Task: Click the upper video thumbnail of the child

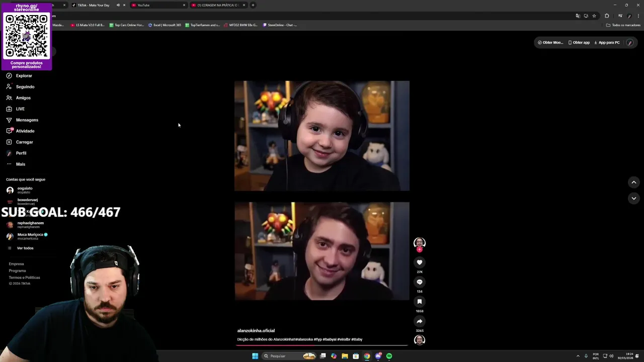Action: pyautogui.click(x=322, y=136)
